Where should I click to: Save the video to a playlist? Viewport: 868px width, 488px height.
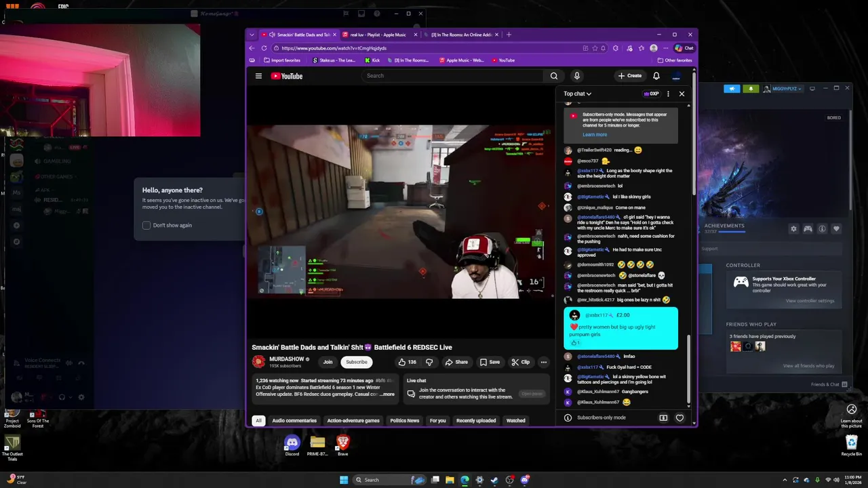point(490,362)
